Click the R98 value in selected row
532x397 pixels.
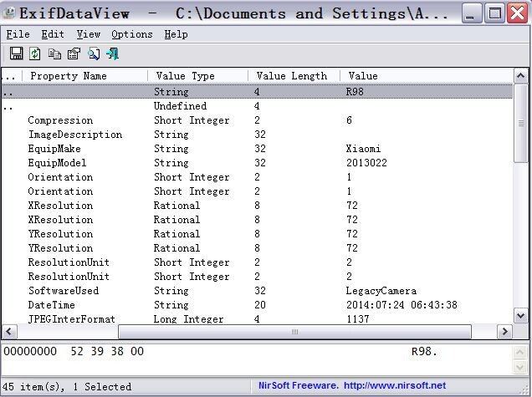click(355, 92)
